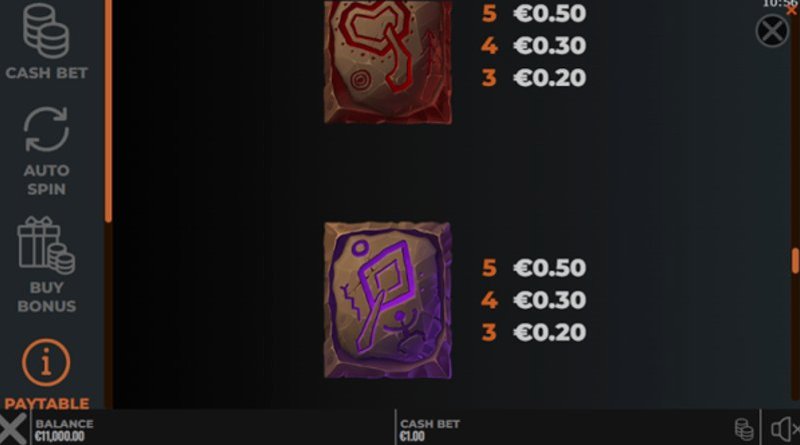
Task: Select the Paytable info icon
Action: pyautogui.click(x=46, y=362)
